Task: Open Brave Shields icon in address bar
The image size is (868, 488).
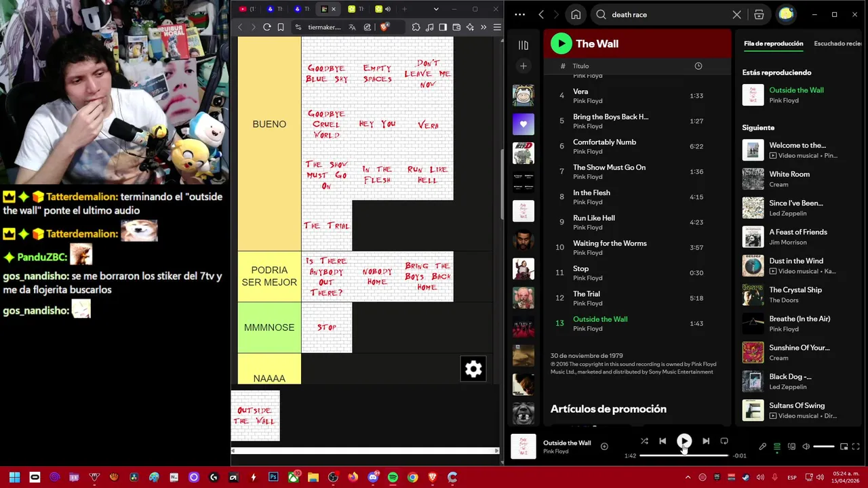Action: click(384, 27)
